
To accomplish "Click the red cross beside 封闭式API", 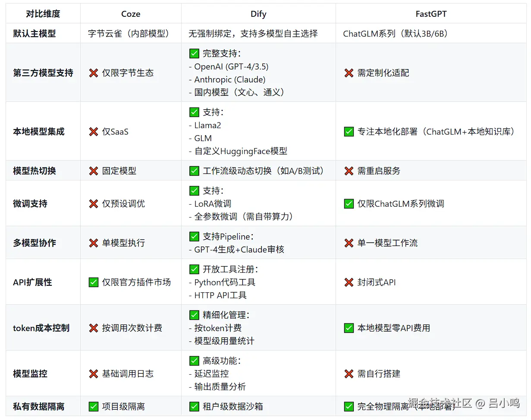I will (x=349, y=282).
